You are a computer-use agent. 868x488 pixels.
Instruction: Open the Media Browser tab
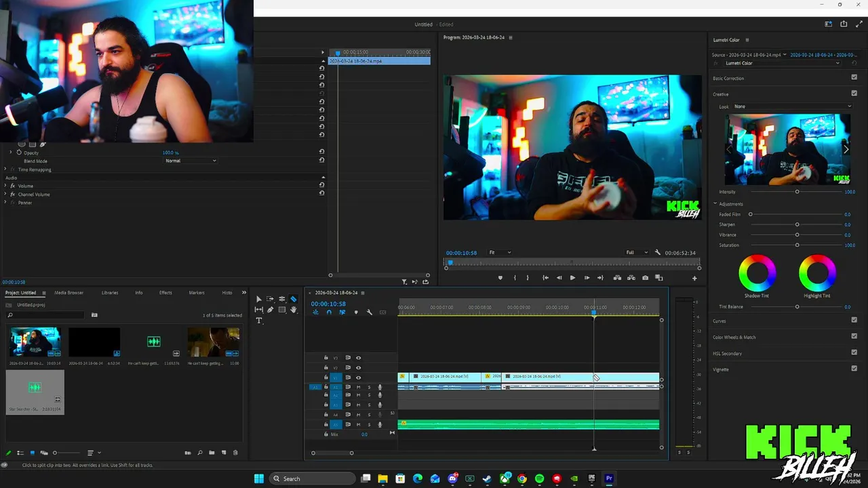tap(68, 293)
